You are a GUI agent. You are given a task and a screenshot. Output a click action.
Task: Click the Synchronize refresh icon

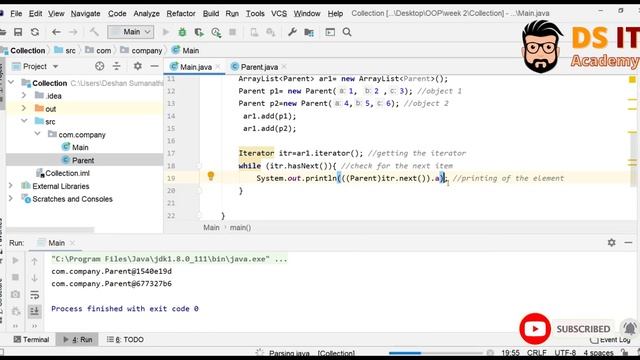pyautogui.click(x=35, y=32)
